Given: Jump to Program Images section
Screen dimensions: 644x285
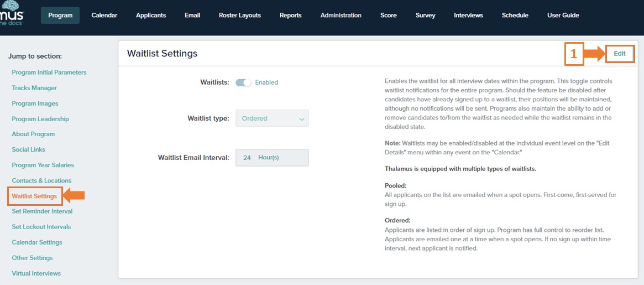Looking at the screenshot, I should pos(35,103).
